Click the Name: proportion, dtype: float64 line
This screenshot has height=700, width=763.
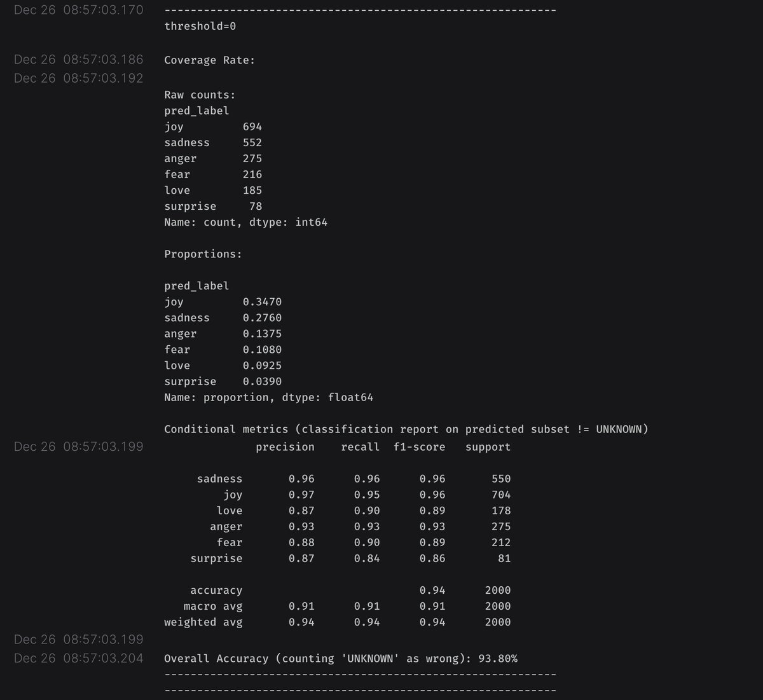click(x=268, y=397)
